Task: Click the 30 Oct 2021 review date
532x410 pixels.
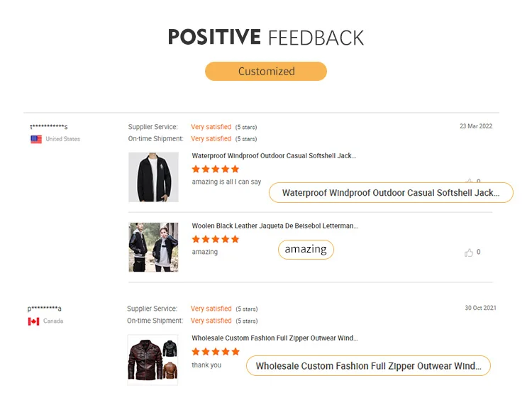Action: tap(480, 308)
